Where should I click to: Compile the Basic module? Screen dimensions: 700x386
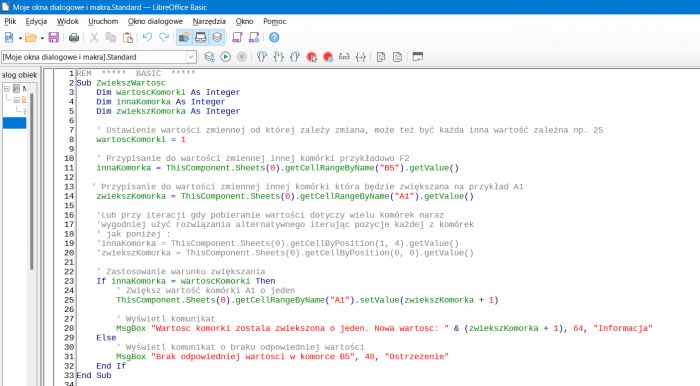pos(209,57)
